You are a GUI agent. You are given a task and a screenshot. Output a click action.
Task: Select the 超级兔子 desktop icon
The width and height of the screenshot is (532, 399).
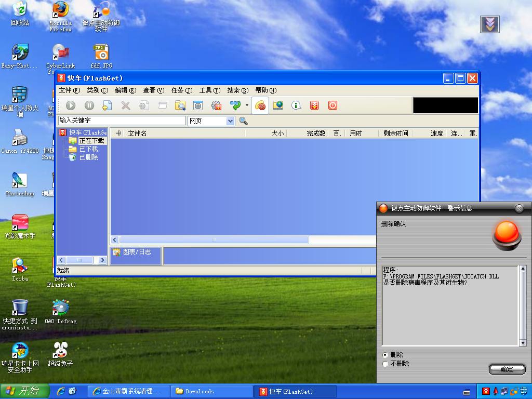click(60, 355)
